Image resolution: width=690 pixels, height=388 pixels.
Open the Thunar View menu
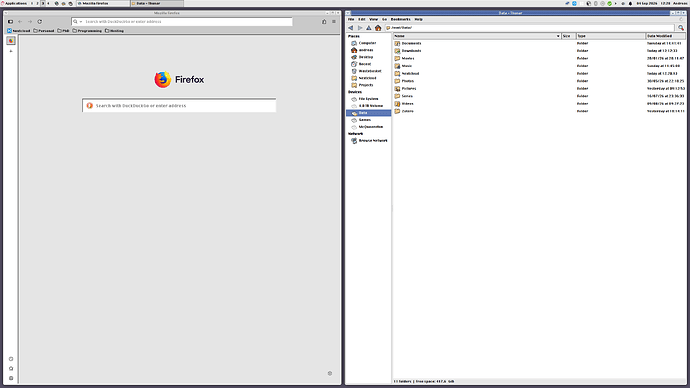374,19
